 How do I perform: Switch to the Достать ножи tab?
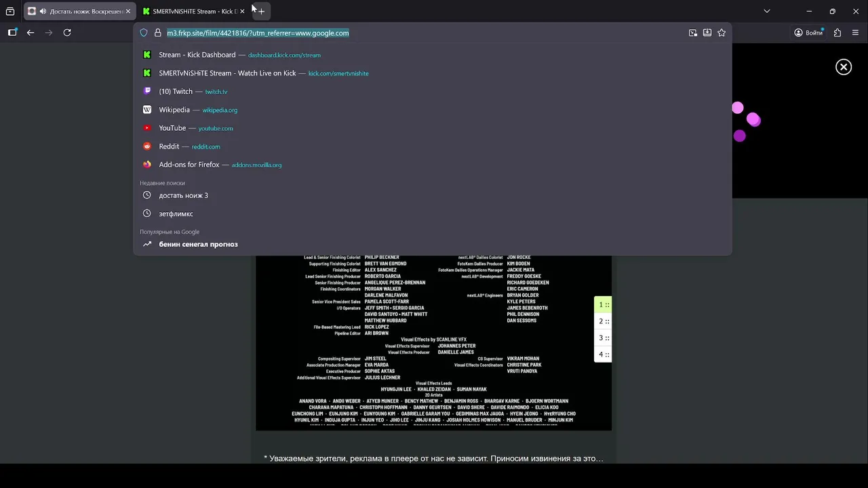(79, 12)
